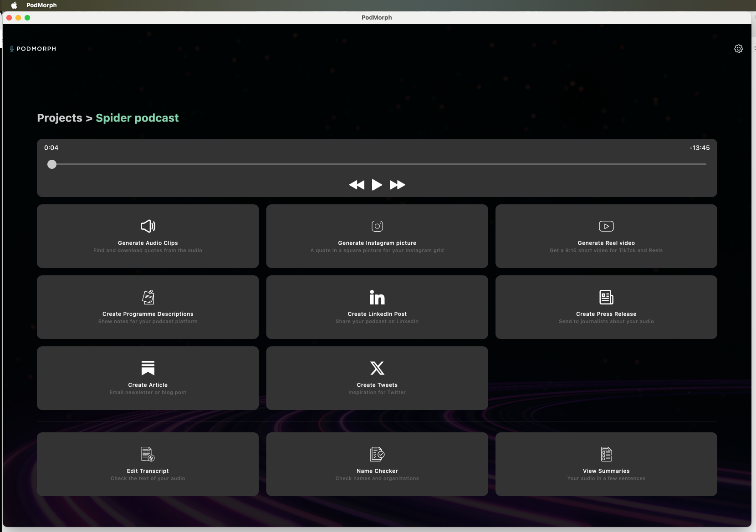Click the Create Tweets X icon
756x532 pixels.
(377, 368)
